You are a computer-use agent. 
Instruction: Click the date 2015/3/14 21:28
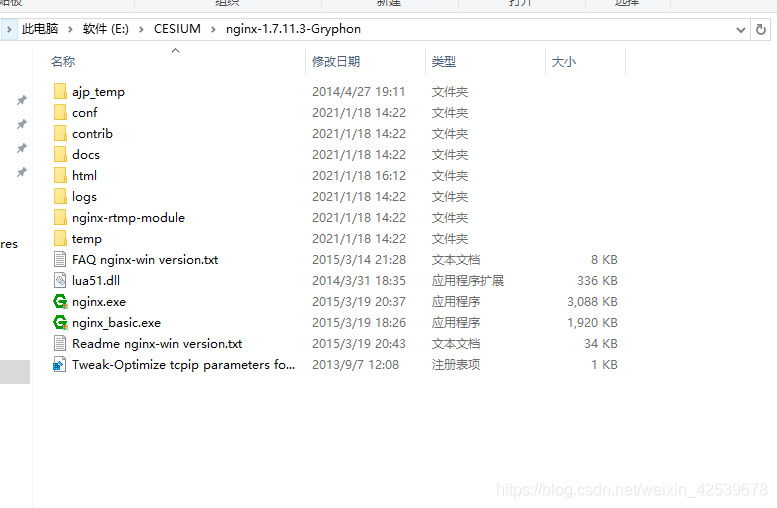[x=359, y=260]
